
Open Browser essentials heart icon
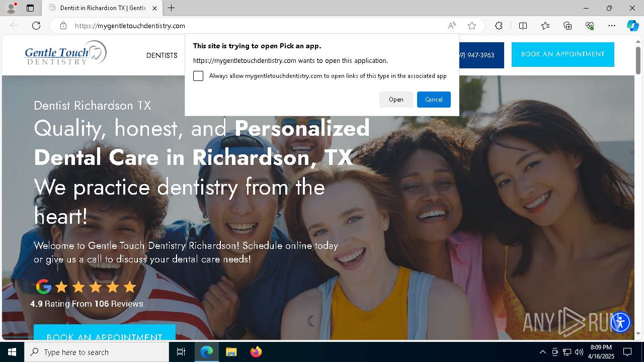590,26
